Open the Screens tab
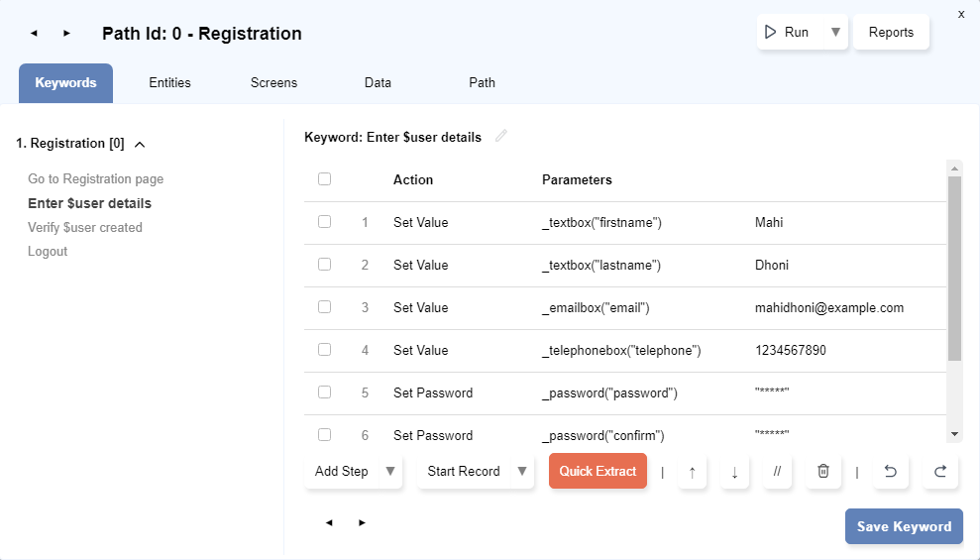 pos(273,83)
